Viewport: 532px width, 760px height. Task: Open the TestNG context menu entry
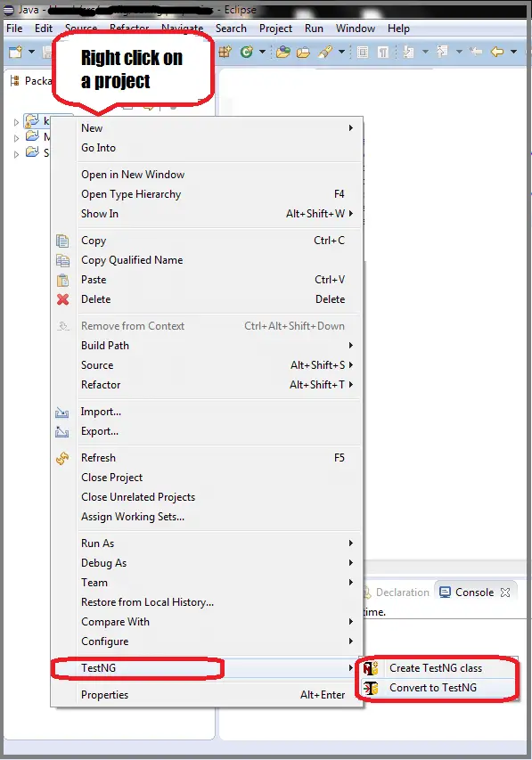[x=207, y=668]
